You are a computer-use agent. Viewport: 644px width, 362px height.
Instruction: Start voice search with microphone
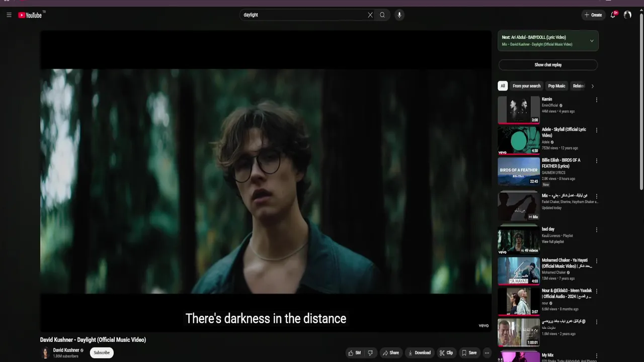pos(399,15)
